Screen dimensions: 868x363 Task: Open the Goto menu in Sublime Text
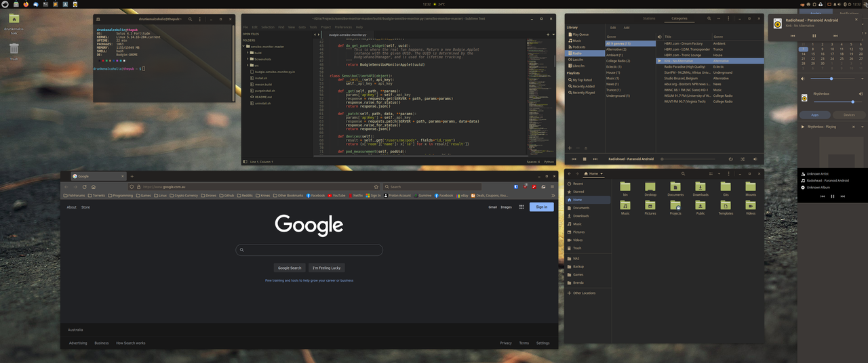coord(302,27)
